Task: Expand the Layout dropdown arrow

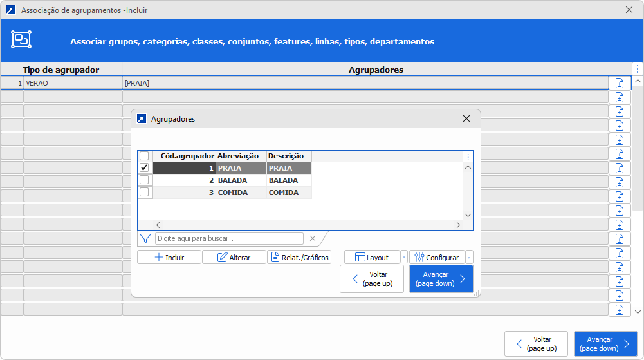Action: pyautogui.click(x=404, y=257)
